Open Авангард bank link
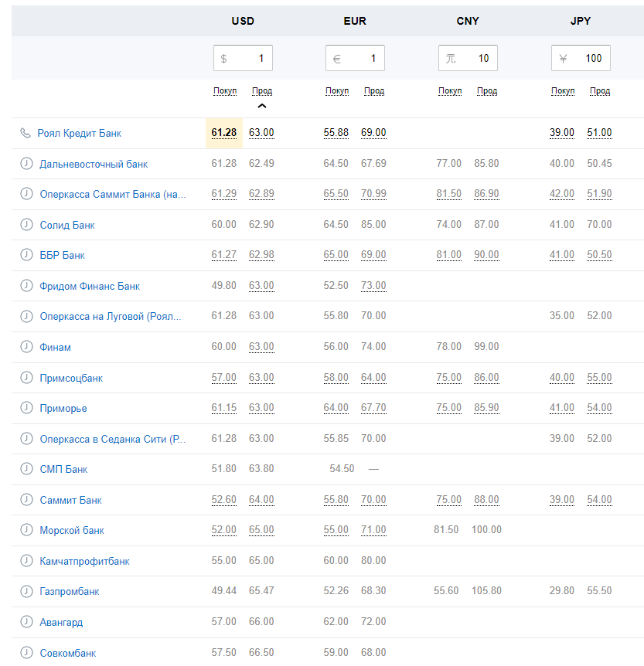The image size is (644, 666). 61,623
